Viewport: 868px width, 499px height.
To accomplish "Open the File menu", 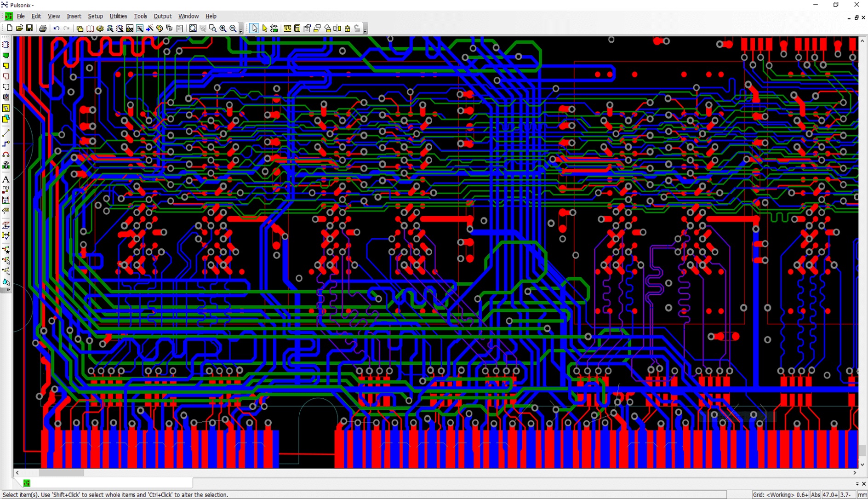I will coord(21,16).
